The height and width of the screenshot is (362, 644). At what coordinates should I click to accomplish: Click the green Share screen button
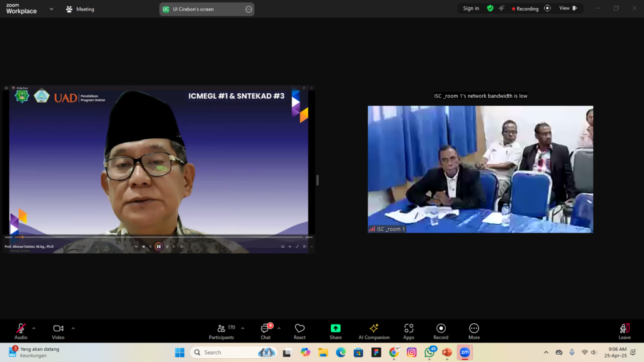coord(336,331)
